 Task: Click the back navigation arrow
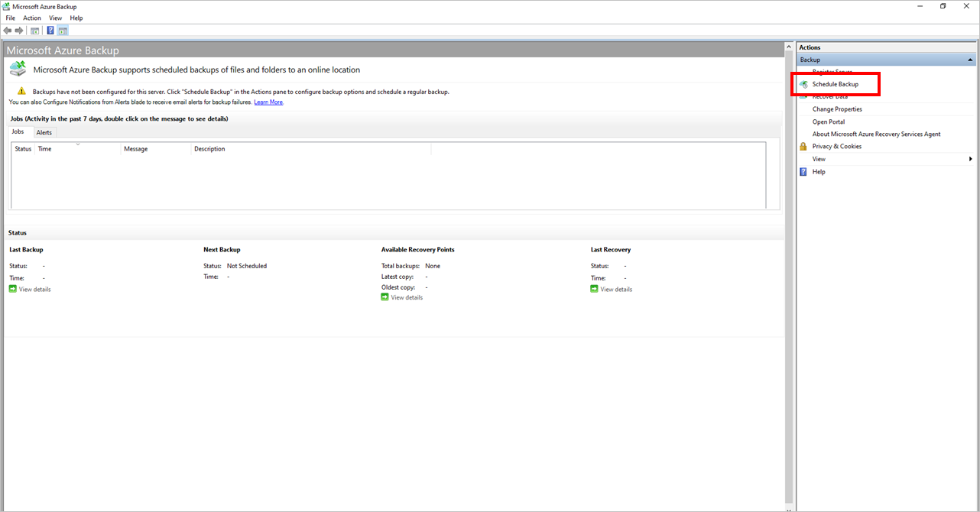click(8, 30)
